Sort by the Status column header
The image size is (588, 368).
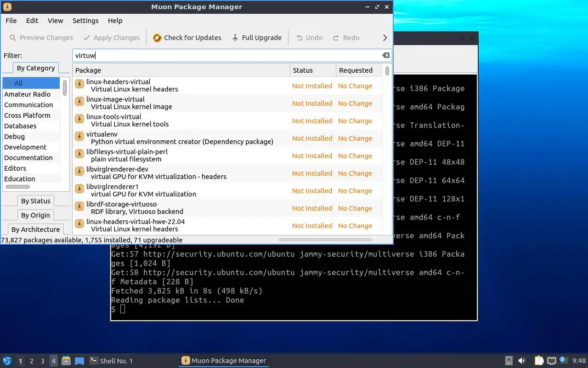point(313,70)
